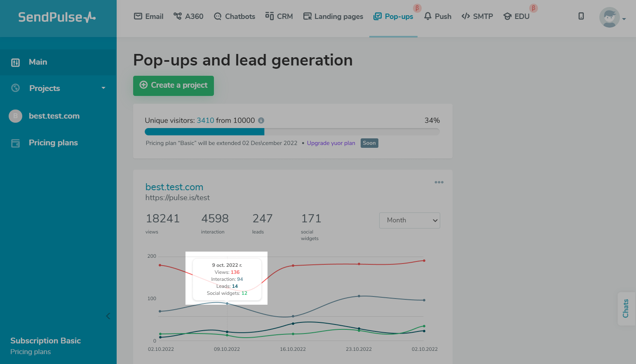
Task: Open the Email tab
Action: [148, 16]
